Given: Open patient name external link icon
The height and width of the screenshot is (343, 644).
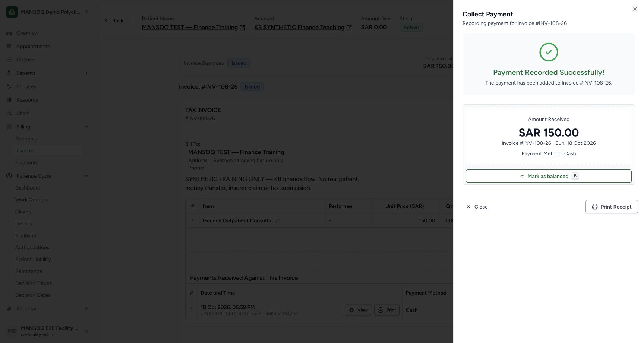Looking at the screenshot, I should coord(243,28).
